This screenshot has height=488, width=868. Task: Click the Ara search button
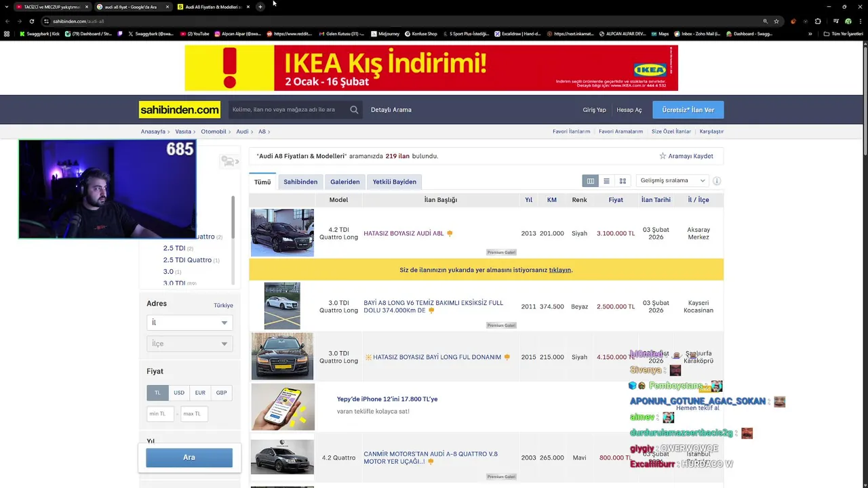(x=189, y=457)
